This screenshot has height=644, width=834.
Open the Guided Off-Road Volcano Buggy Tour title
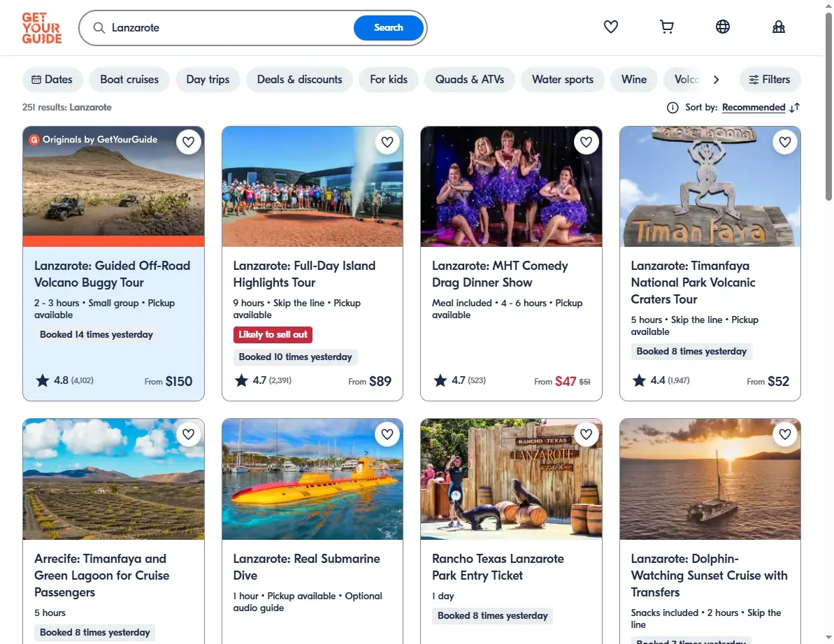click(x=112, y=274)
